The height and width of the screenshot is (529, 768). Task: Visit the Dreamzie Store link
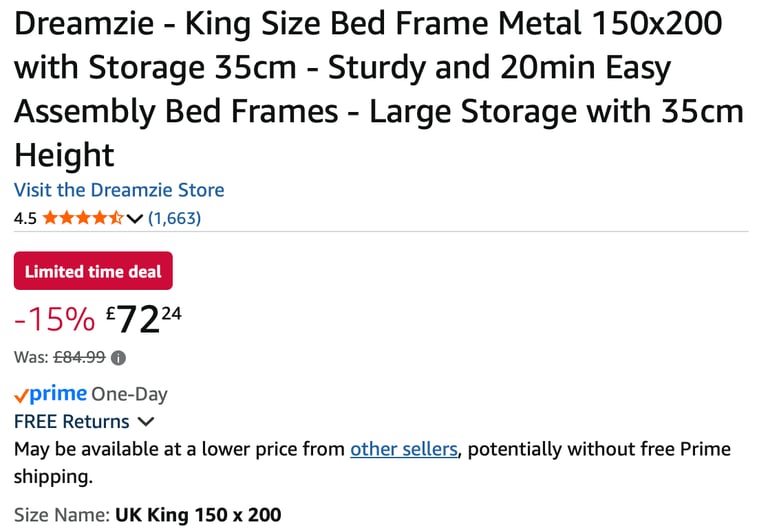(119, 190)
